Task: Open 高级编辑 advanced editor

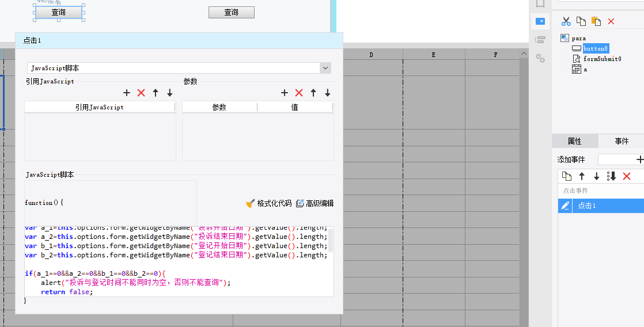Action: tap(315, 203)
